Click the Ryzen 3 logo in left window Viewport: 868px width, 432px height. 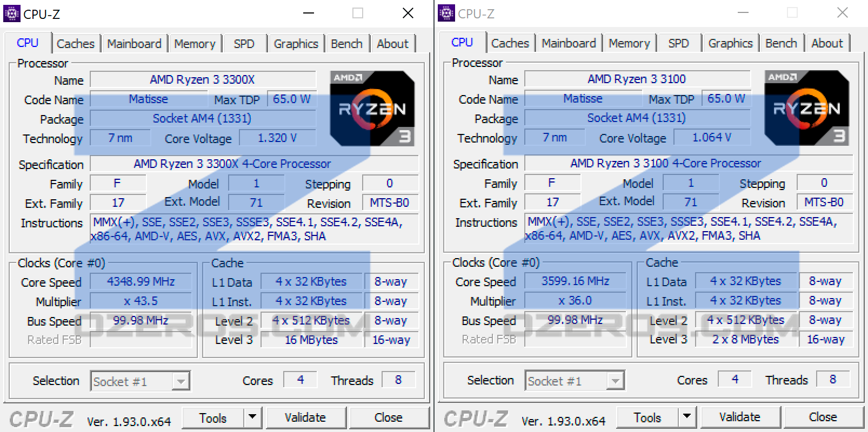tap(372, 109)
